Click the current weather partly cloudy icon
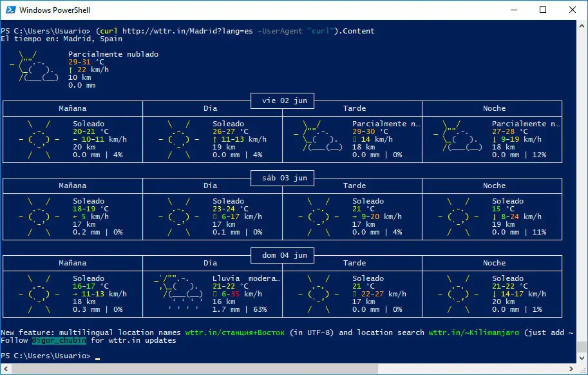The height and width of the screenshot is (375, 588). [x=34, y=66]
